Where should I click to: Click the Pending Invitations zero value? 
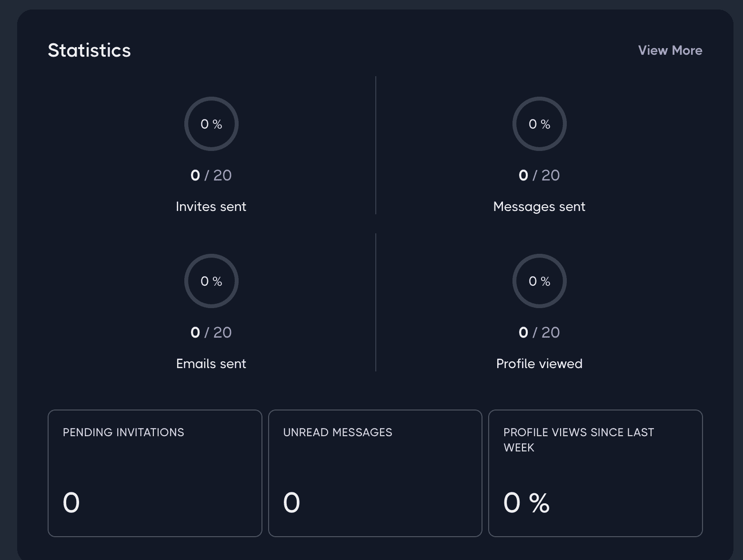coord(71,503)
